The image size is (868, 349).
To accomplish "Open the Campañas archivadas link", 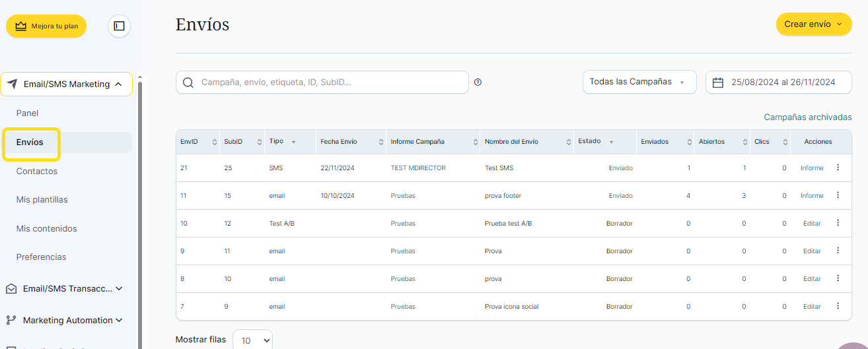I will click(x=807, y=117).
